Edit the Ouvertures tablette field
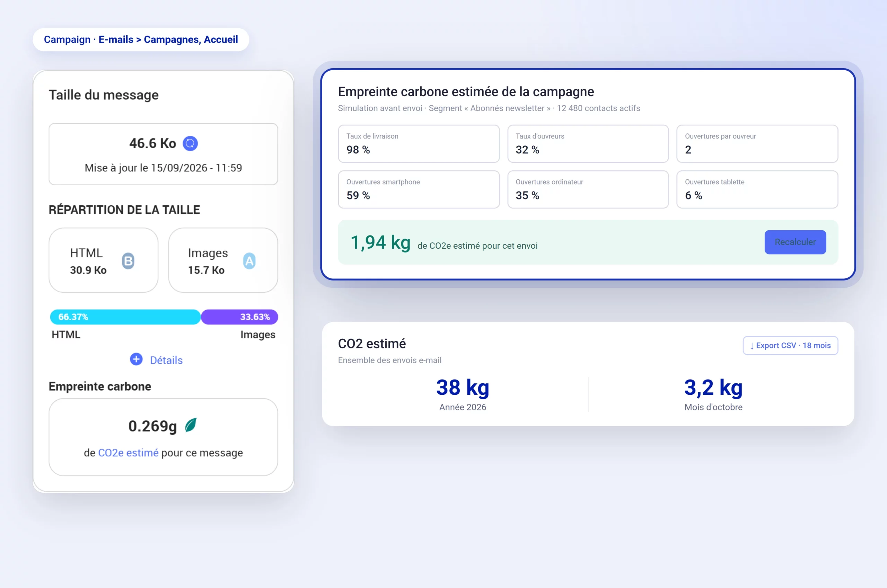Screen dimensions: 887x588 (757, 189)
